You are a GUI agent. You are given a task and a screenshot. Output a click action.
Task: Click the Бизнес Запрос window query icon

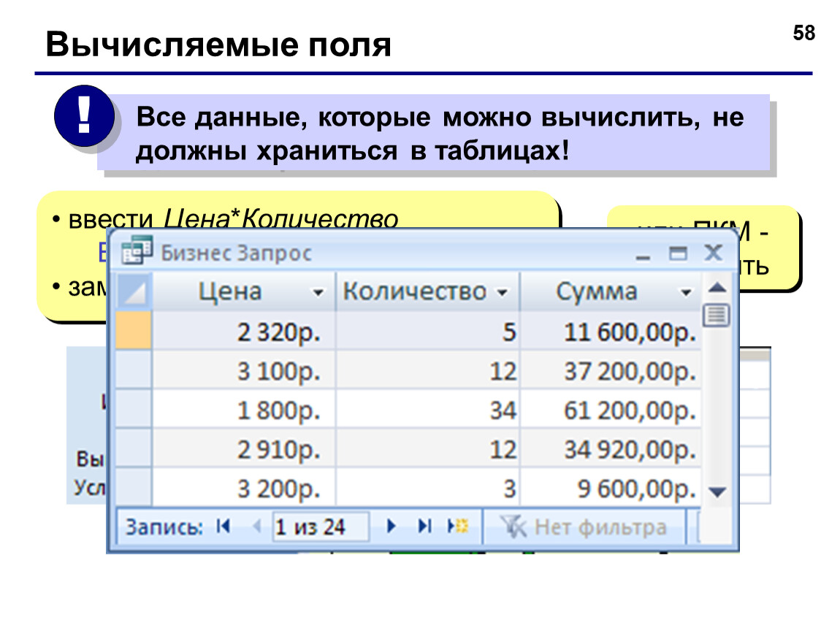137,251
